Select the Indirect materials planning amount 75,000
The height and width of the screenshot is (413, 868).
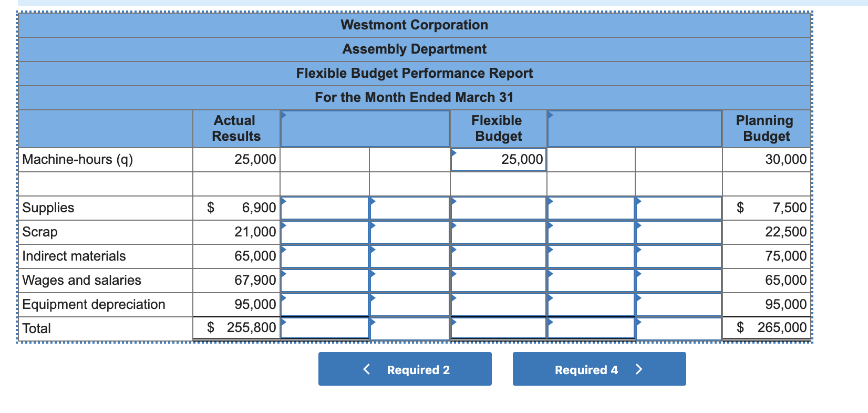pos(786,256)
